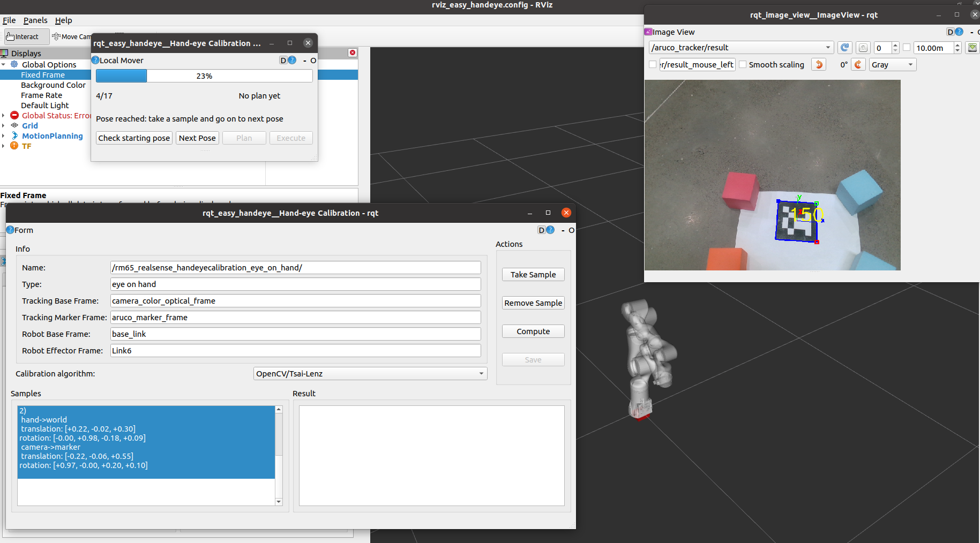Open help on right side of Form header
This screenshot has height=543, width=980.
tap(550, 230)
